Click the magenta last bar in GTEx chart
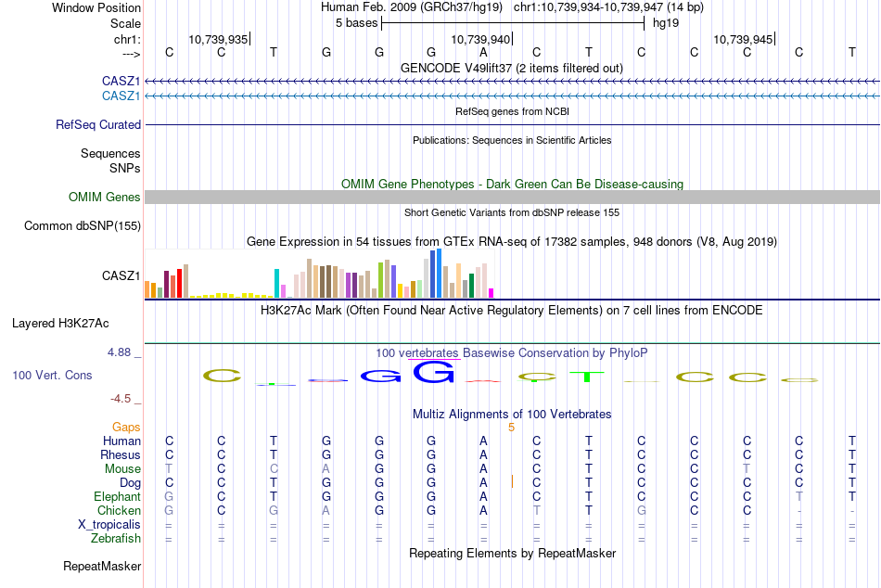881x588 pixels. point(492,293)
